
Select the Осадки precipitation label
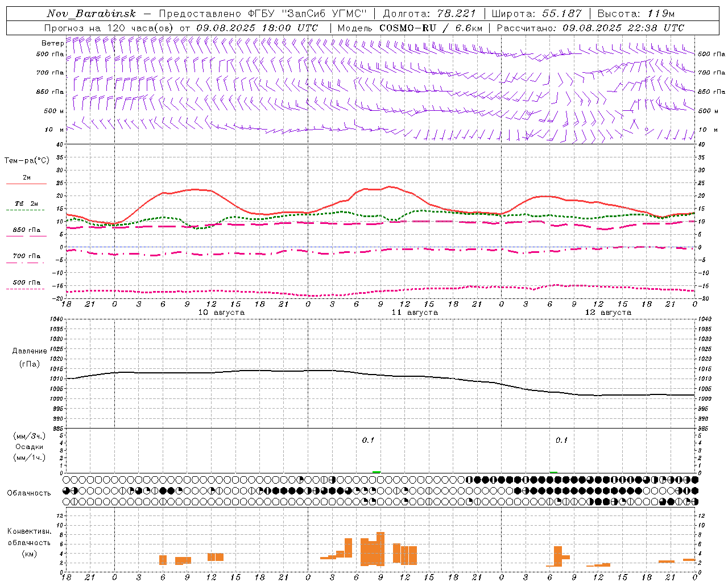tap(30, 447)
